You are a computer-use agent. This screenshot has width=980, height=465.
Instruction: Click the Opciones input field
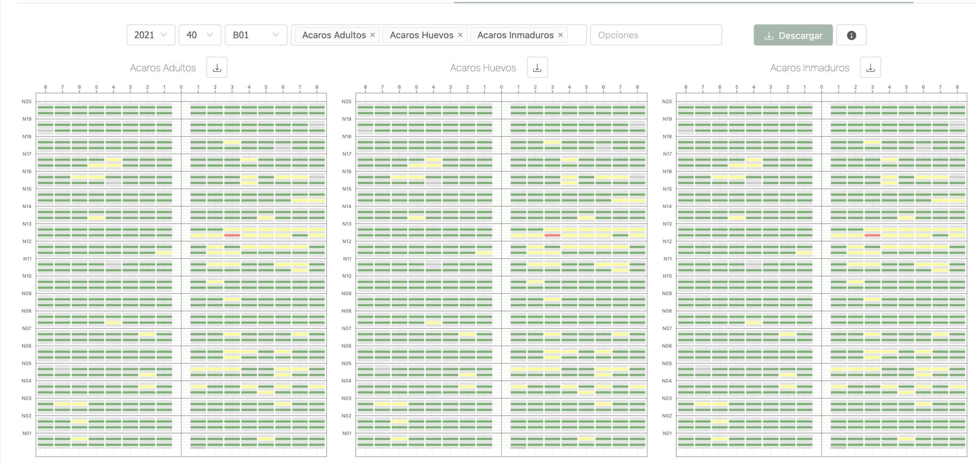pyautogui.click(x=655, y=35)
